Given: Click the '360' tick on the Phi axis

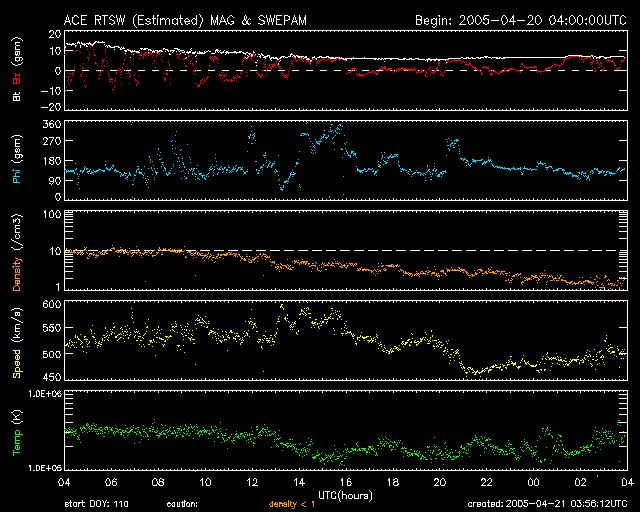Looking at the screenshot, I should pyautogui.click(x=52, y=124).
